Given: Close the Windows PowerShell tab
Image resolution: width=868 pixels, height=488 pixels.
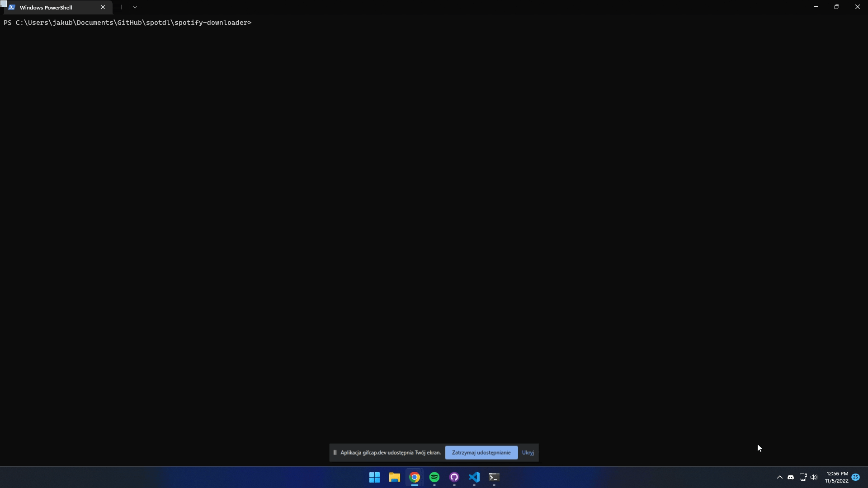Looking at the screenshot, I should (x=103, y=7).
